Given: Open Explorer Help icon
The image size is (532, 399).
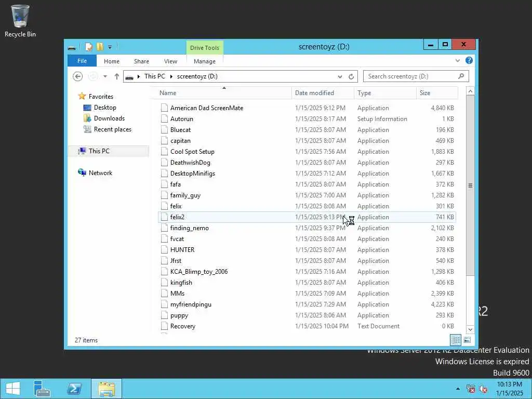Looking at the screenshot, I should 469,60.
